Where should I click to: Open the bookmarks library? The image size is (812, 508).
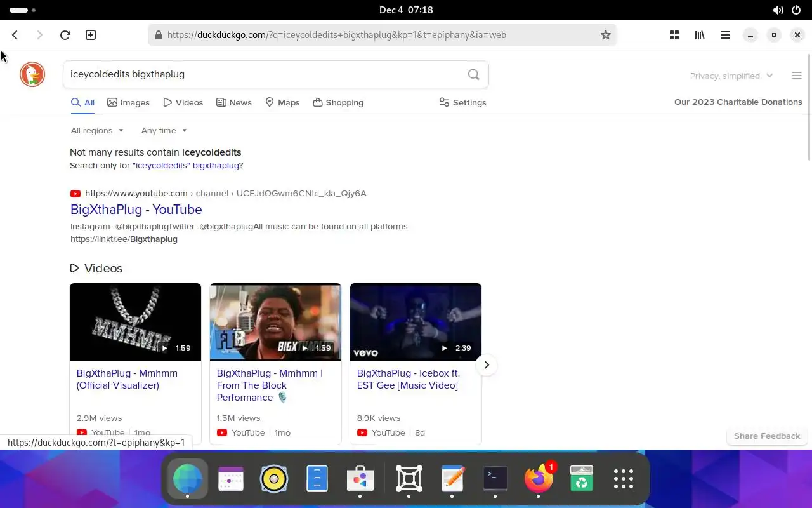(700, 35)
